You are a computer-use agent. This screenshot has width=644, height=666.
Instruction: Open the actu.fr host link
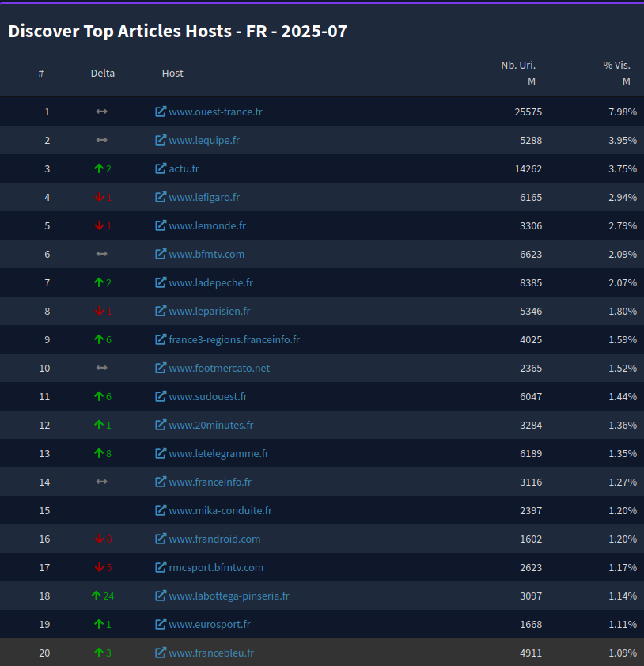(x=184, y=168)
